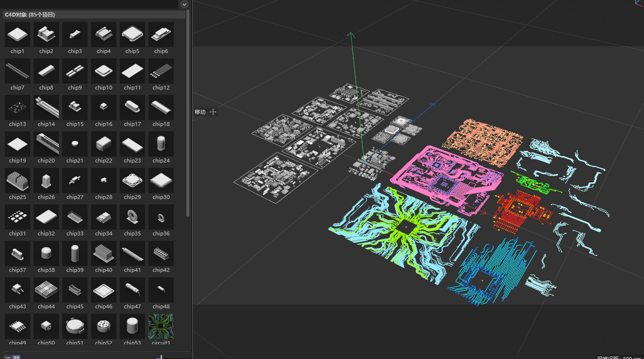The image size is (644, 359).
Task: Click the 移动 move tool cross icon
Action: click(x=213, y=112)
